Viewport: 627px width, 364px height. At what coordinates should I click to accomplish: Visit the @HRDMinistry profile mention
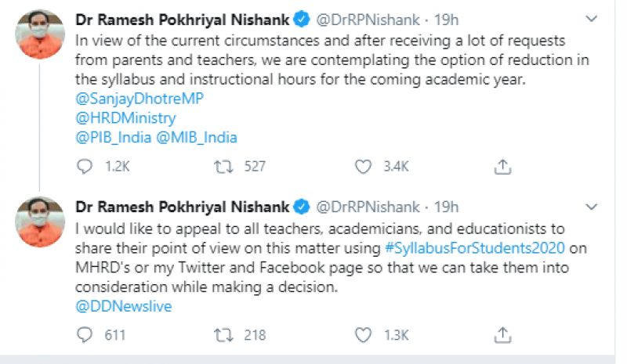tap(125, 119)
